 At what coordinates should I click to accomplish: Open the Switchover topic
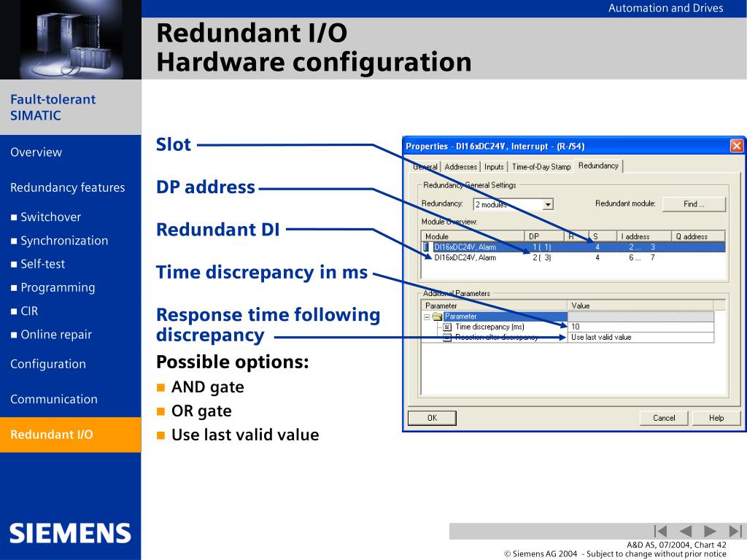point(50,217)
